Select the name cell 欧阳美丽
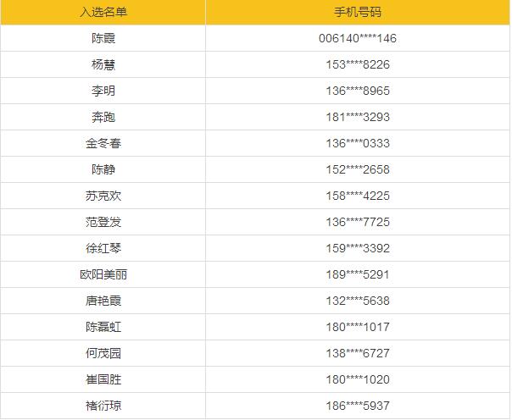The height and width of the screenshot is (420, 512). click(103, 274)
